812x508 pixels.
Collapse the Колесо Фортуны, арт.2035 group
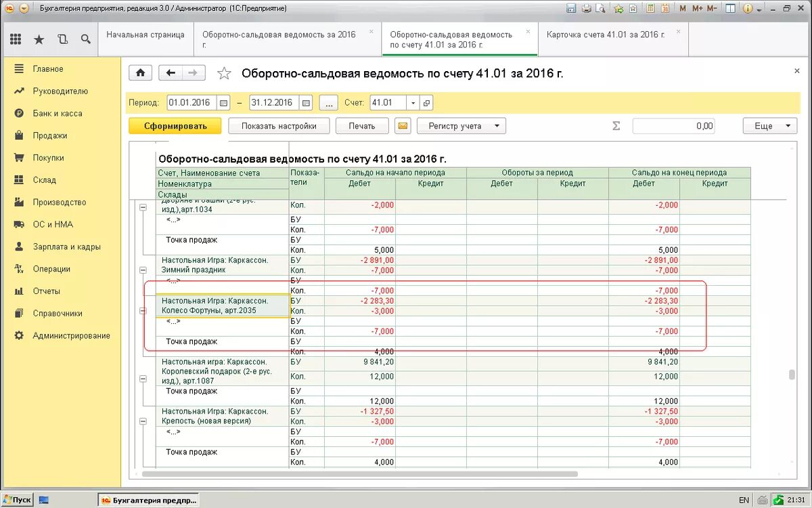coord(143,311)
